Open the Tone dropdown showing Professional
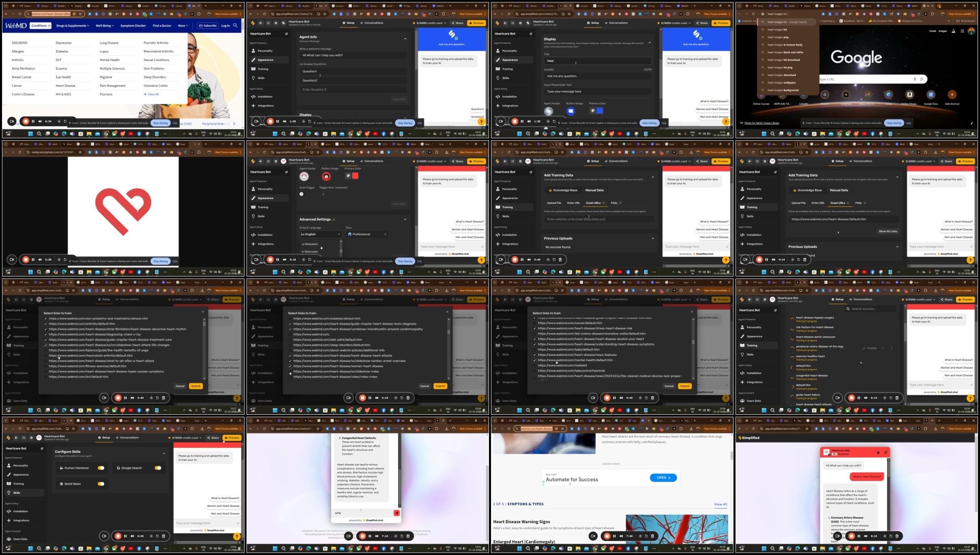Screen dimensions: 980x555 click(367, 234)
